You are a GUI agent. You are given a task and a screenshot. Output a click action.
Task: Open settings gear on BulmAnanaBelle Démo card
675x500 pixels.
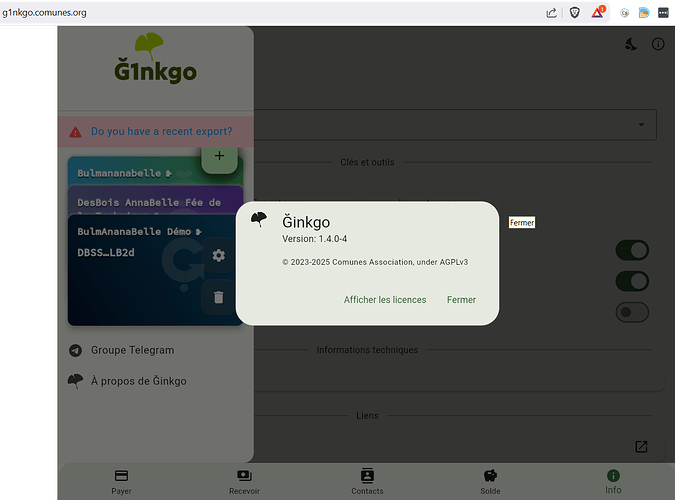[x=219, y=256]
